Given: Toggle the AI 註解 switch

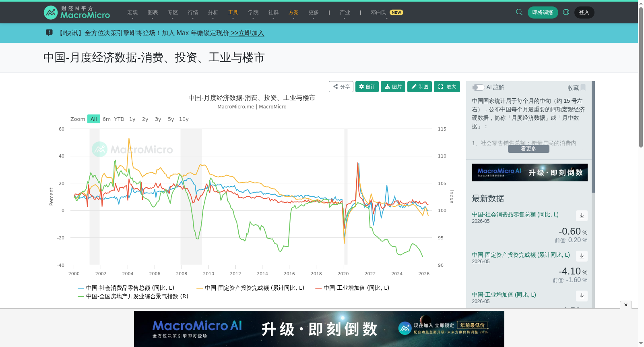Looking at the screenshot, I should tap(478, 87).
